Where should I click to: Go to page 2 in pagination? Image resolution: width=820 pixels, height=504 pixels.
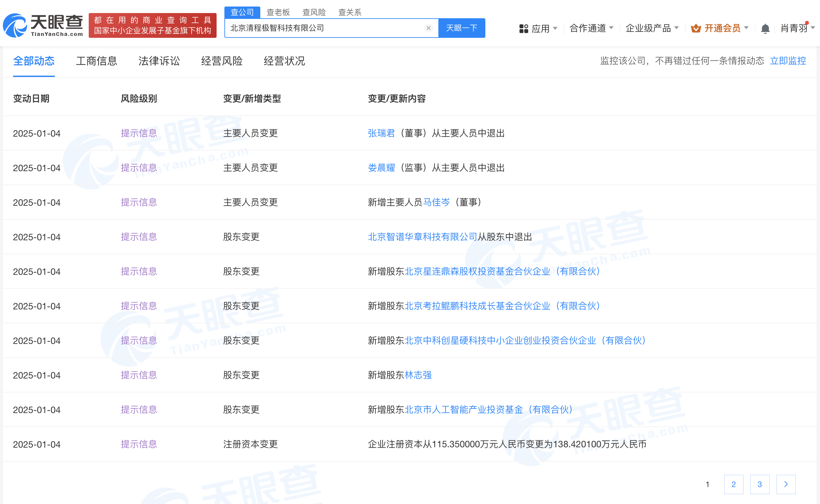[734, 484]
